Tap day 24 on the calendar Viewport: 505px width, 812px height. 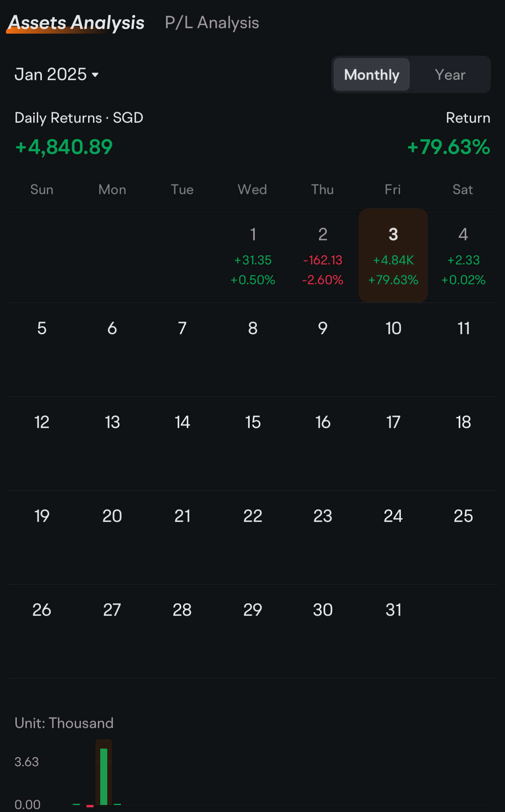click(x=393, y=516)
